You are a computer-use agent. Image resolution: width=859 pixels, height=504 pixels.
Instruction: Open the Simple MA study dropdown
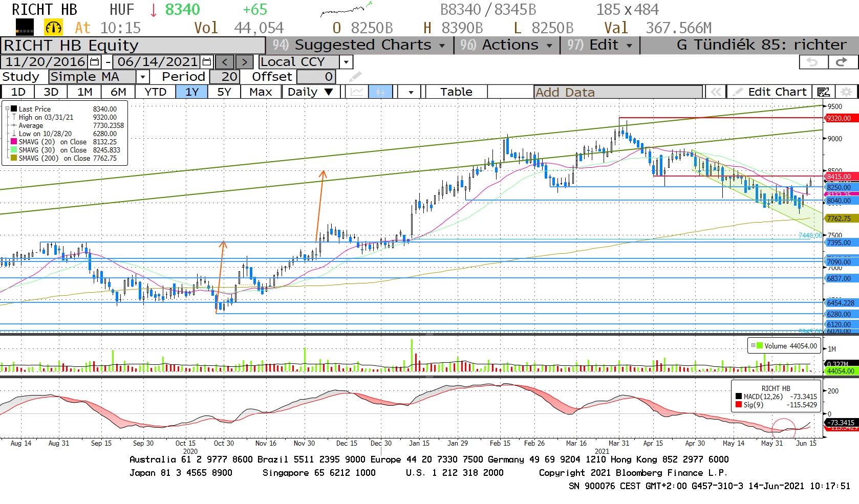click(x=143, y=77)
